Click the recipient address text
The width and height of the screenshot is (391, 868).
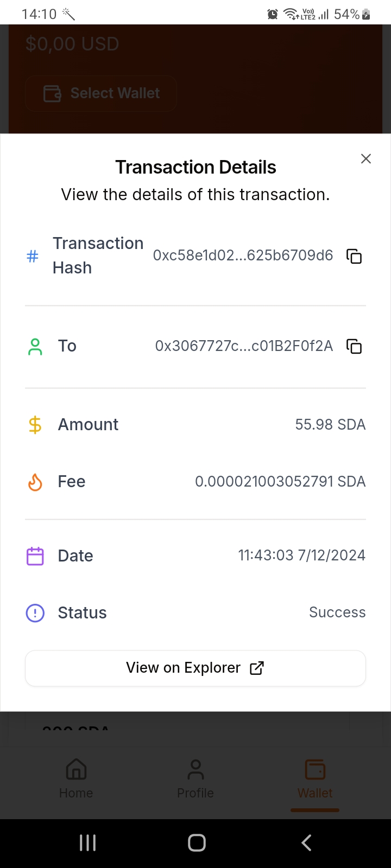pyautogui.click(x=244, y=346)
